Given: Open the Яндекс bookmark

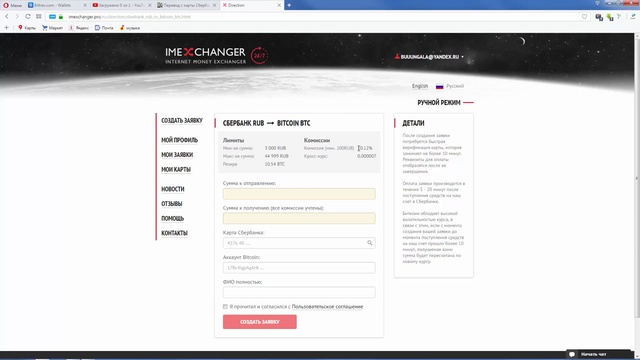Looking at the screenshot, I should pos(79,28).
